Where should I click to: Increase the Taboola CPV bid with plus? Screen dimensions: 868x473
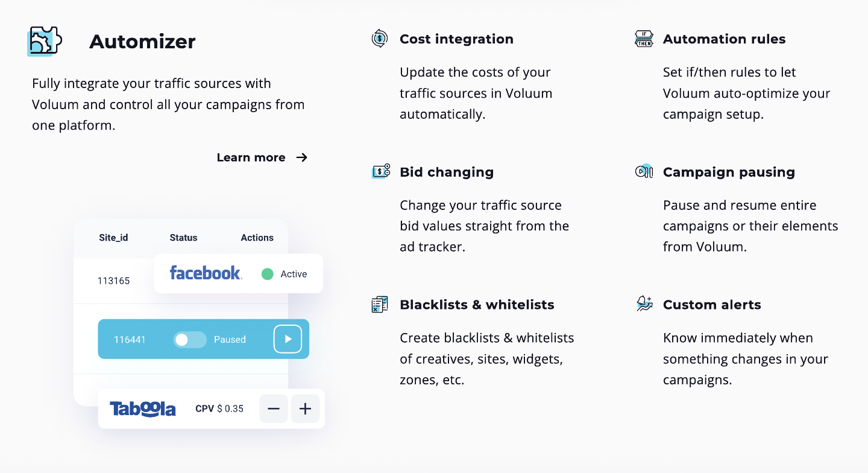(x=305, y=409)
